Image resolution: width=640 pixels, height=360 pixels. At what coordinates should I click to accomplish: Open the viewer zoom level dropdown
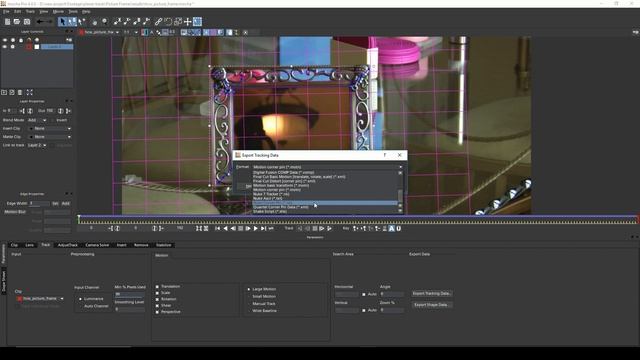coord(131,32)
